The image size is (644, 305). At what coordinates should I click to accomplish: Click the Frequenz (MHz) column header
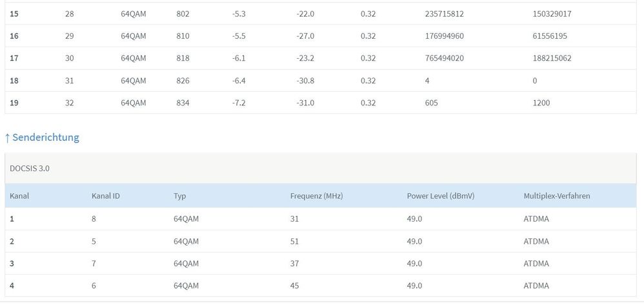(x=316, y=195)
